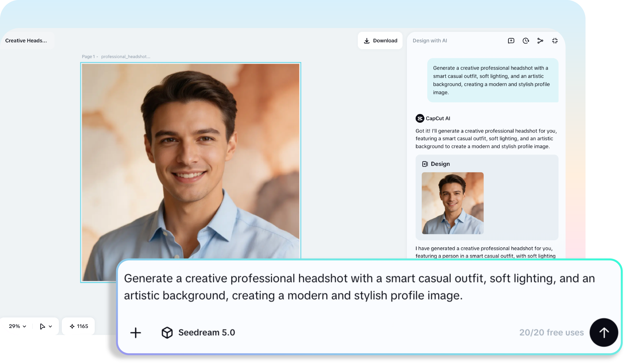This screenshot has width=626, height=364.
Task: Click the Seedream 5.0 cube icon
Action: (167, 333)
